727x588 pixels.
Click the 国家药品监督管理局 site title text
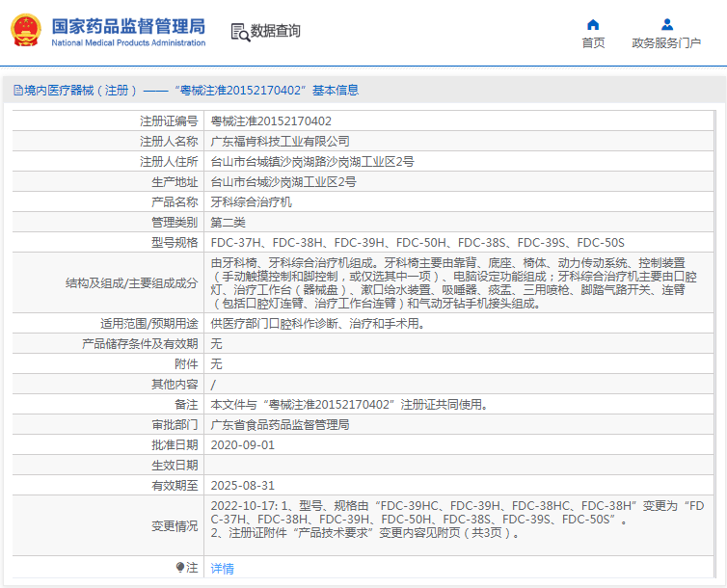pyautogui.click(x=127, y=25)
